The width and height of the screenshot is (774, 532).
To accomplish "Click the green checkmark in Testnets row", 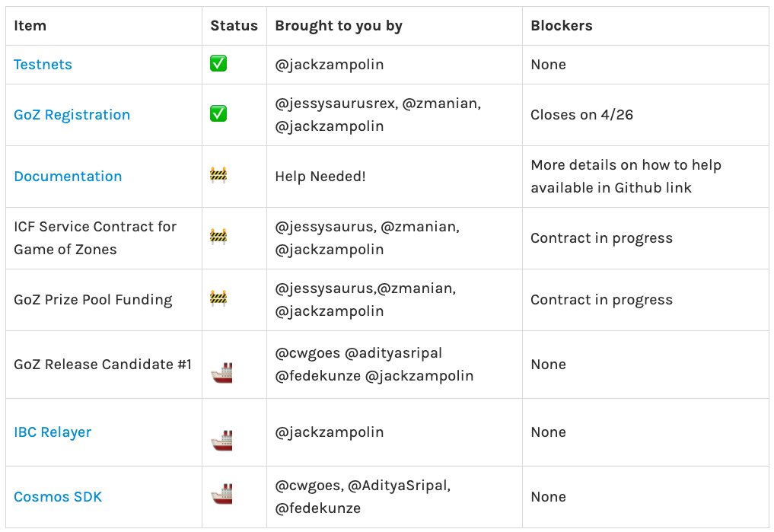I will (x=218, y=64).
